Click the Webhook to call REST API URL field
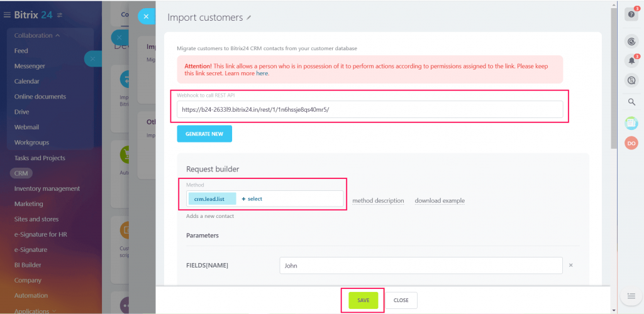Viewport: 644px width, 314px height. [x=370, y=109]
